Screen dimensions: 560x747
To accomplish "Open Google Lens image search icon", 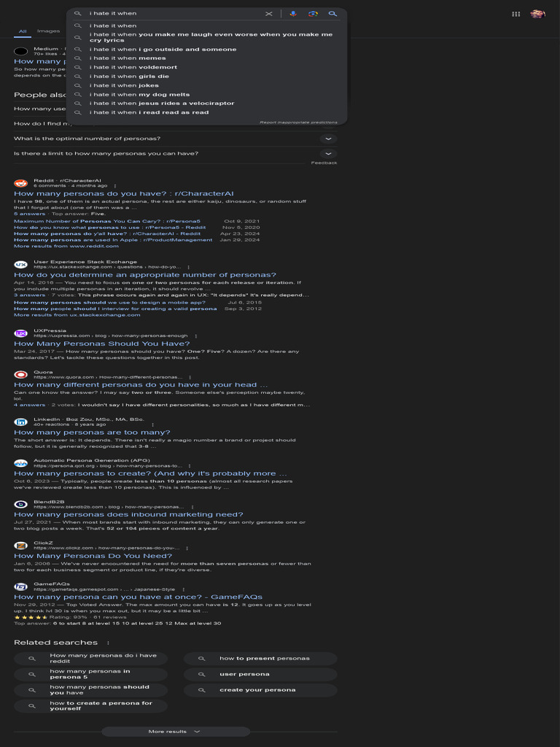I will [313, 14].
